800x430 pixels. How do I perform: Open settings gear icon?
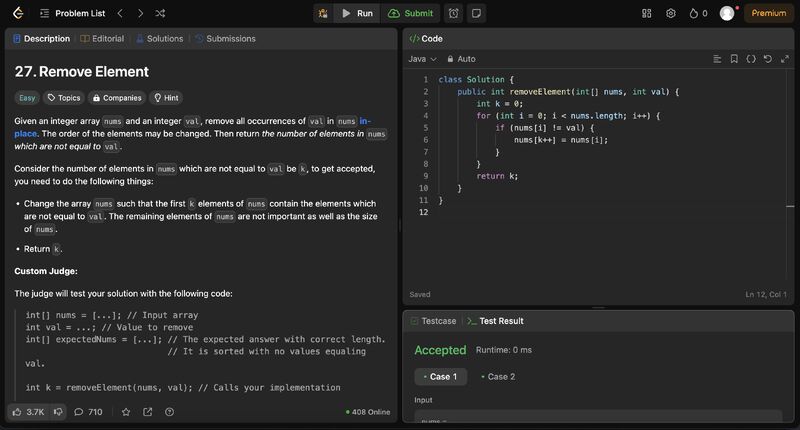pyautogui.click(x=671, y=13)
